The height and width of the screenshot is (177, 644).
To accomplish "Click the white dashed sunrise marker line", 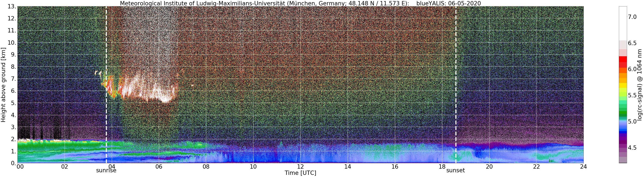I will coord(106,85).
